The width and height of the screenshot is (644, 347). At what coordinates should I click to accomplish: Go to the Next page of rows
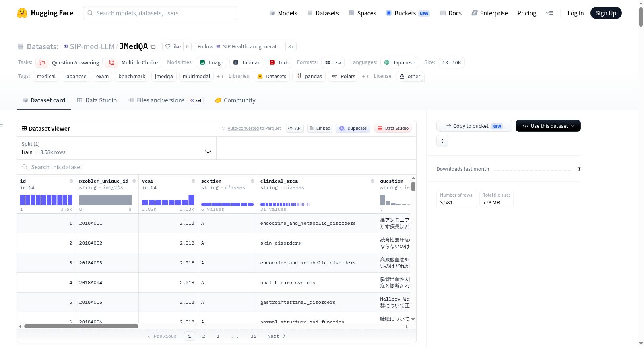pyautogui.click(x=277, y=336)
